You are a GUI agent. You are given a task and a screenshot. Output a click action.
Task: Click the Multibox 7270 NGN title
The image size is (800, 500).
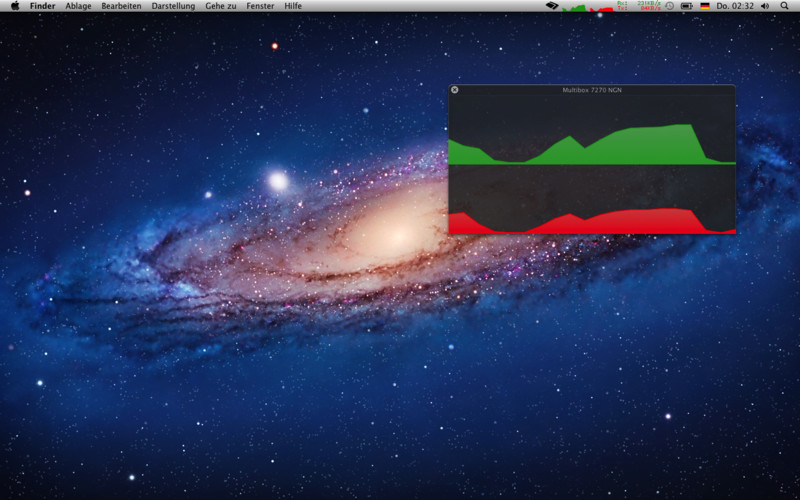(592, 90)
